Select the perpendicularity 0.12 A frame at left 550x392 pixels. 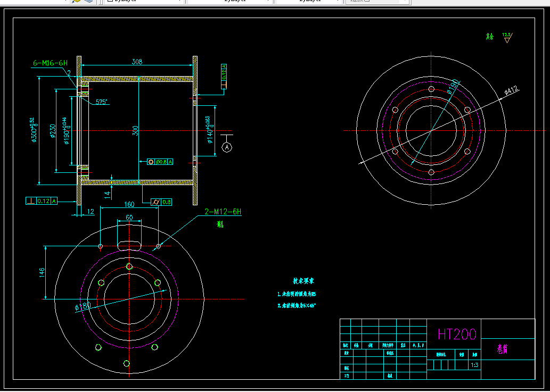click(42, 201)
